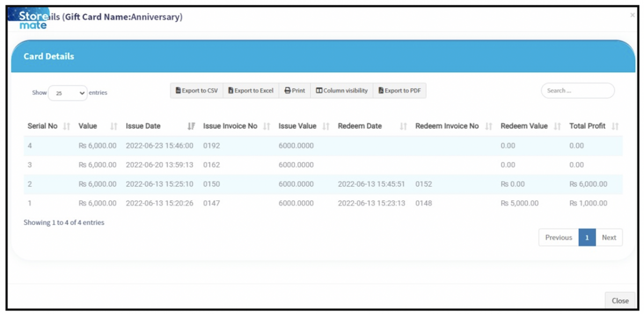Click the Card Details panel heading
This screenshot has width=644, height=314.
[49, 56]
